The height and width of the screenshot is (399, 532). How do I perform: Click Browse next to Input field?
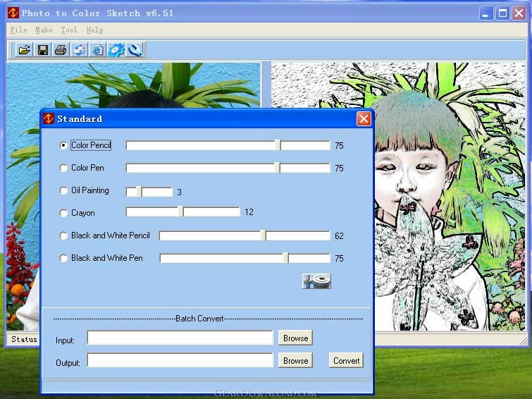[295, 338]
